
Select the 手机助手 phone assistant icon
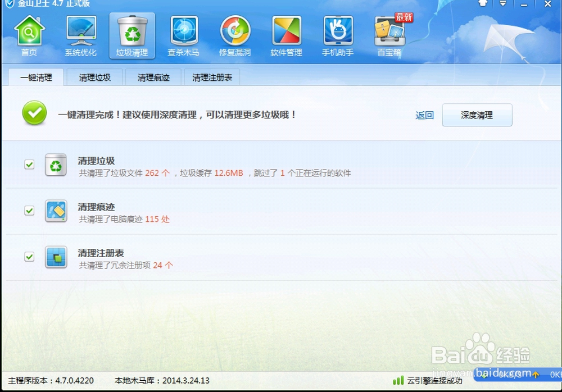[x=337, y=35]
